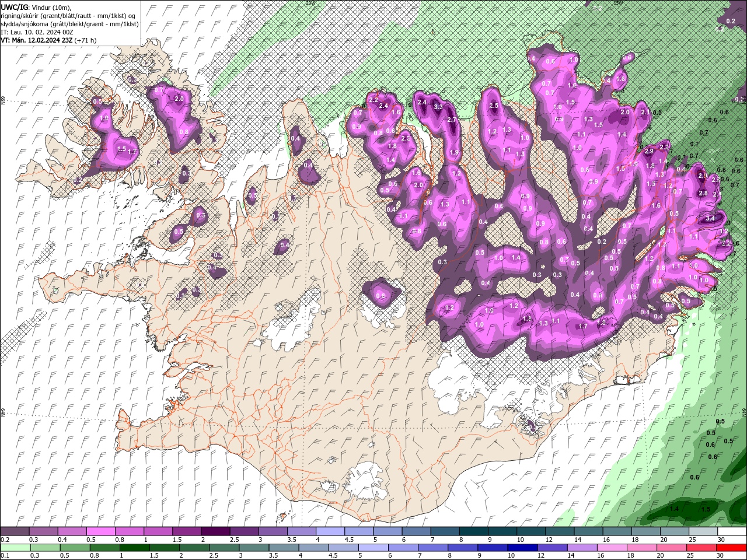Pick the lavender swatch after 4 in top legend row
747x560 pixels.
[329, 531]
